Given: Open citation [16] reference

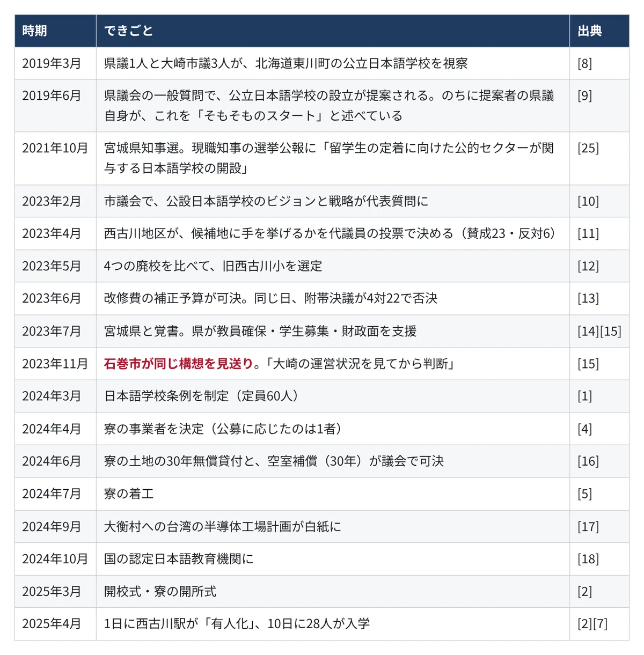Looking at the screenshot, I should click(x=588, y=461).
